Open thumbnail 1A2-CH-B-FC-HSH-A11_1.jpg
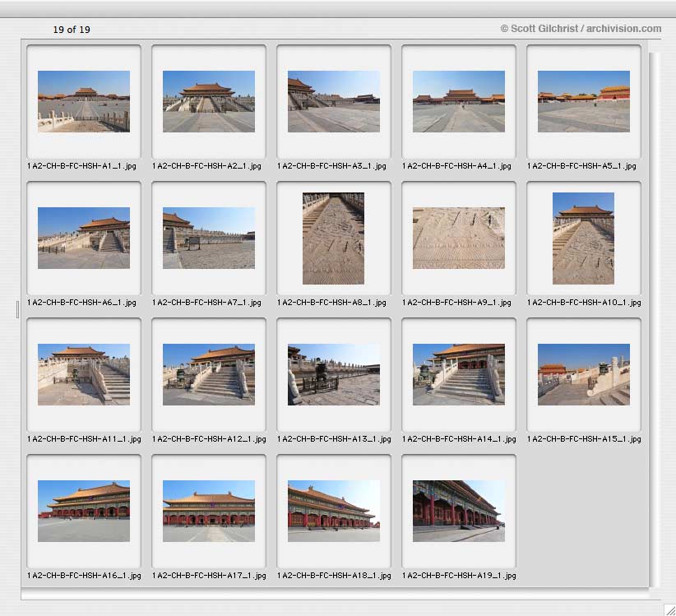Screen dimensions: 676x616 84,374
